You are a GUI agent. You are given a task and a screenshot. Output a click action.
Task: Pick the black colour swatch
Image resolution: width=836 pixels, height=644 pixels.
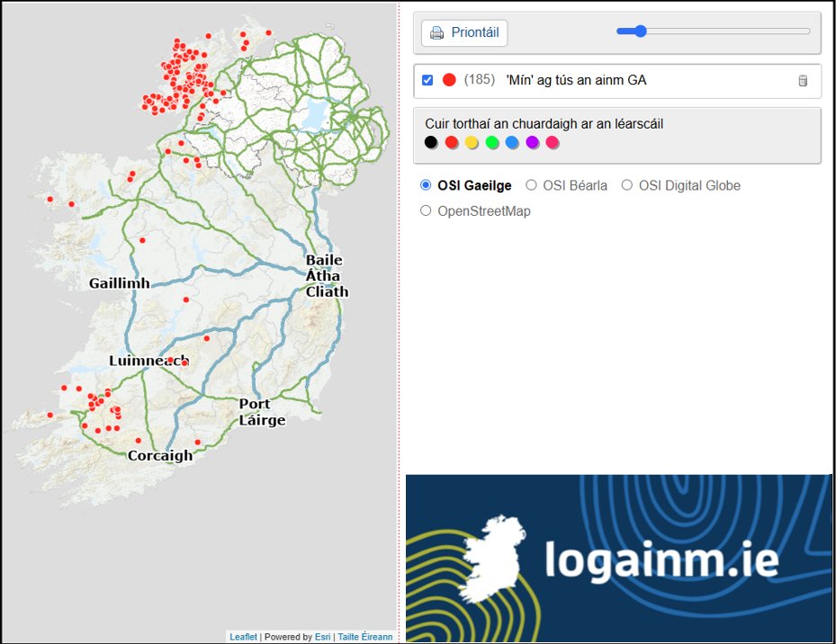click(431, 142)
